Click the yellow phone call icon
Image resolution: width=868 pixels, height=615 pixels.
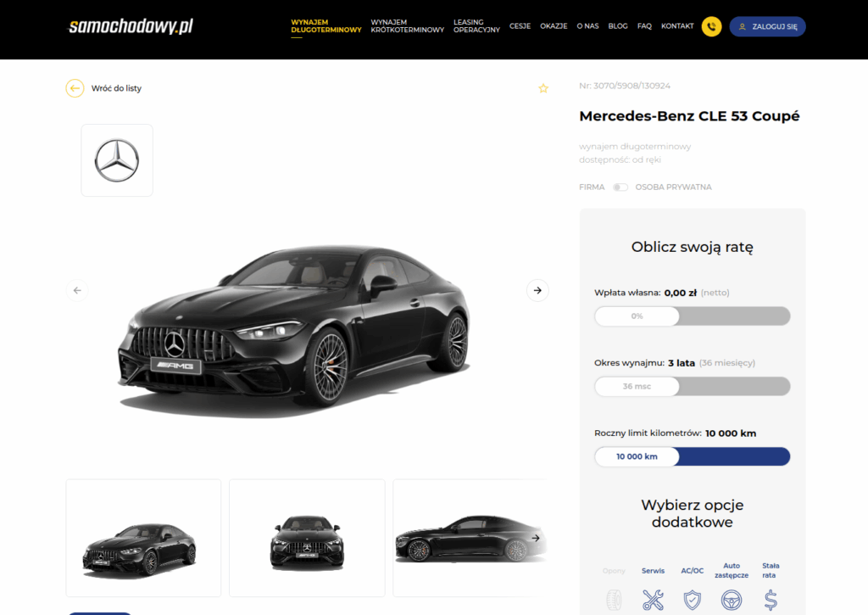click(x=711, y=26)
